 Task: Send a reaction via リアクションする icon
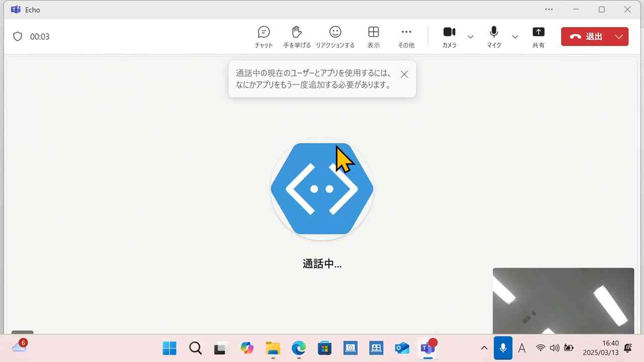click(335, 36)
